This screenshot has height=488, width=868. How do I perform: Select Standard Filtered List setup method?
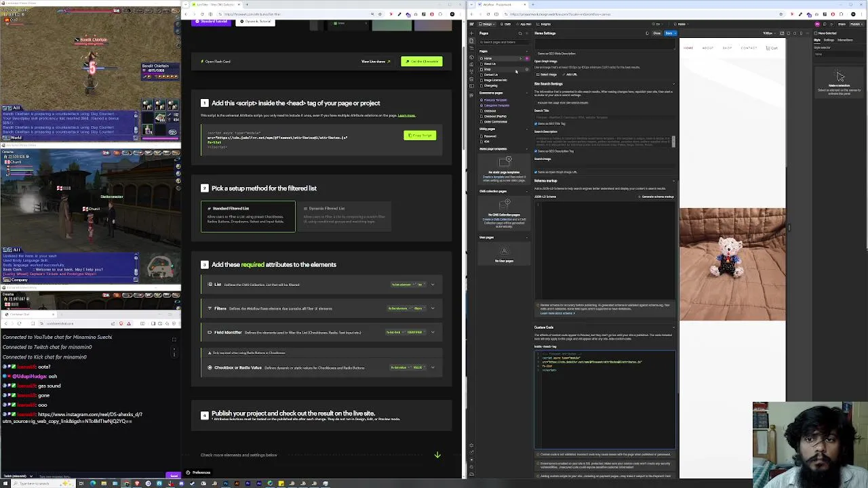(x=248, y=216)
